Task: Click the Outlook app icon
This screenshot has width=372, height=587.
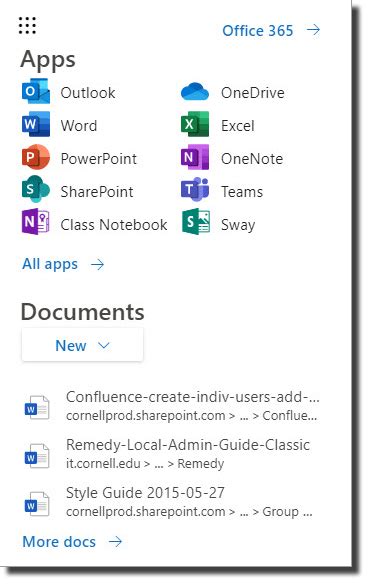Action: click(x=36, y=91)
